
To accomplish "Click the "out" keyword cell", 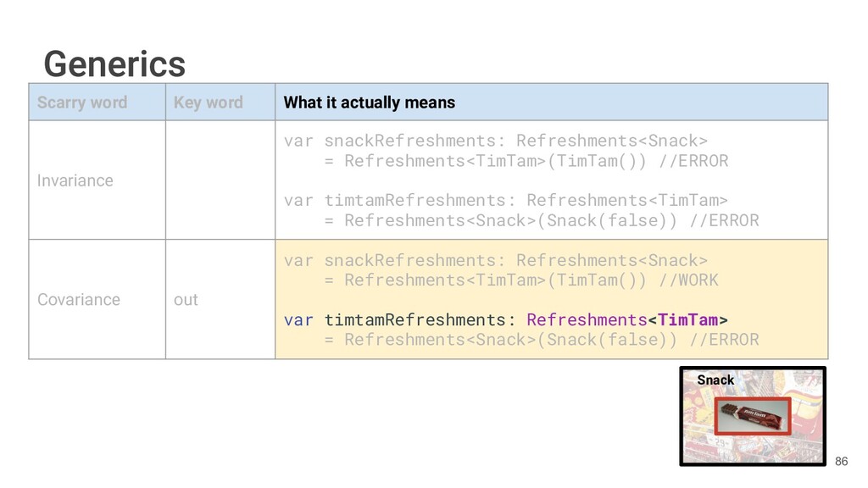I will coord(186,300).
